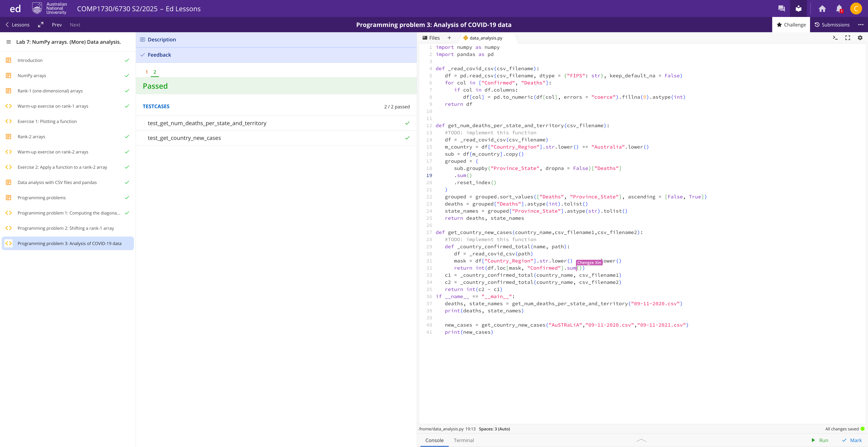This screenshot has width=868, height=447.
Task: Open Programming problem 2: Shifting a rank-1 array
Action: (x=68, y=228)
